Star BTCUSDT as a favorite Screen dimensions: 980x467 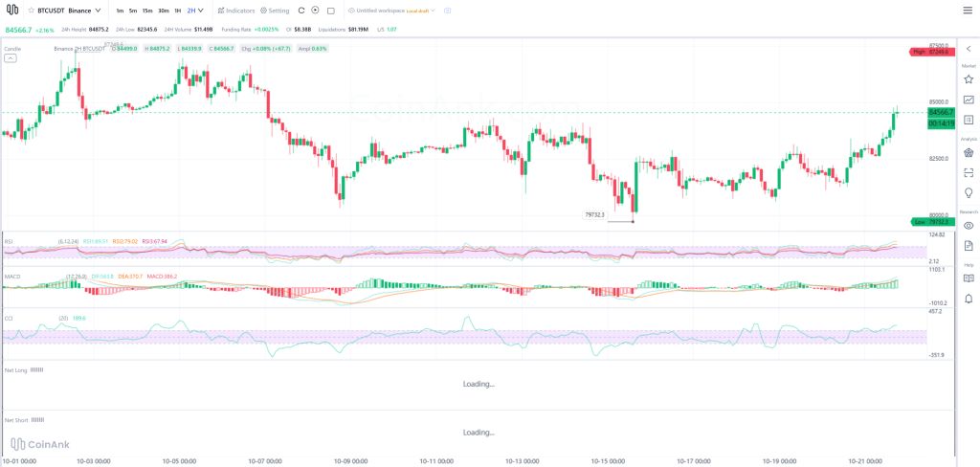pyautogui.click(x=31, y=11)
